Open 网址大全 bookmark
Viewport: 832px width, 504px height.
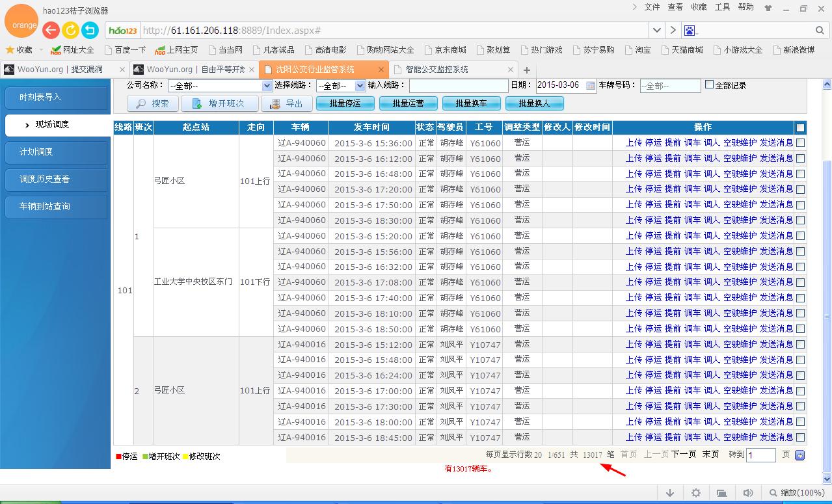72,49
